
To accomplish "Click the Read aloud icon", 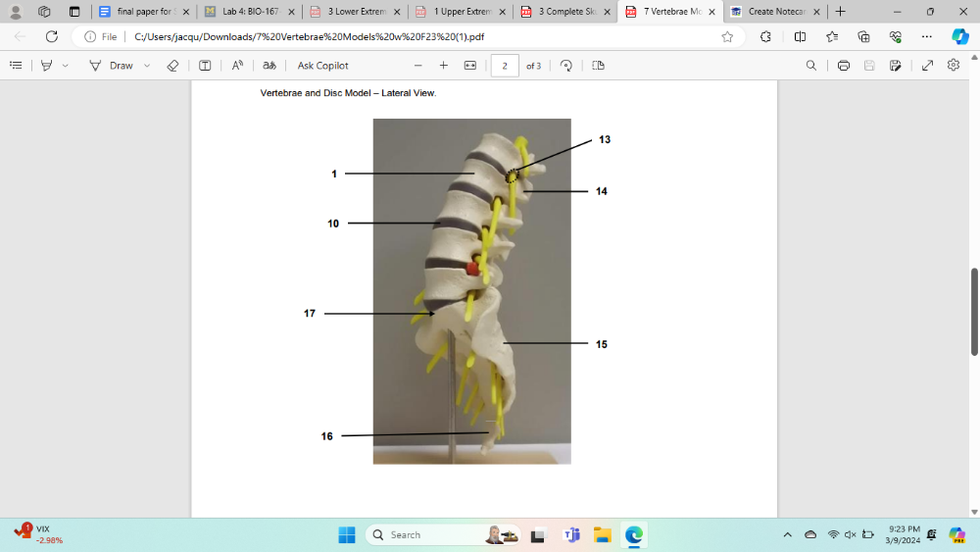I will pos(237,66).
